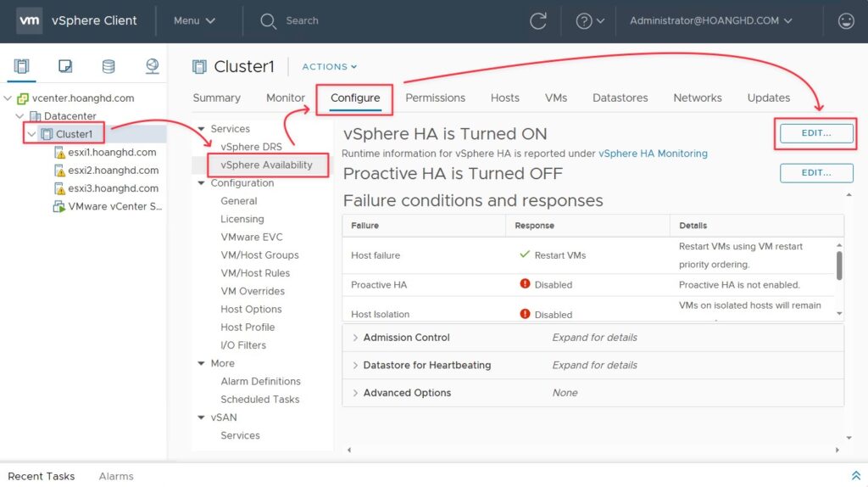Open the help question mark menu
868x487 pixels.
click(x=590, y=21)
